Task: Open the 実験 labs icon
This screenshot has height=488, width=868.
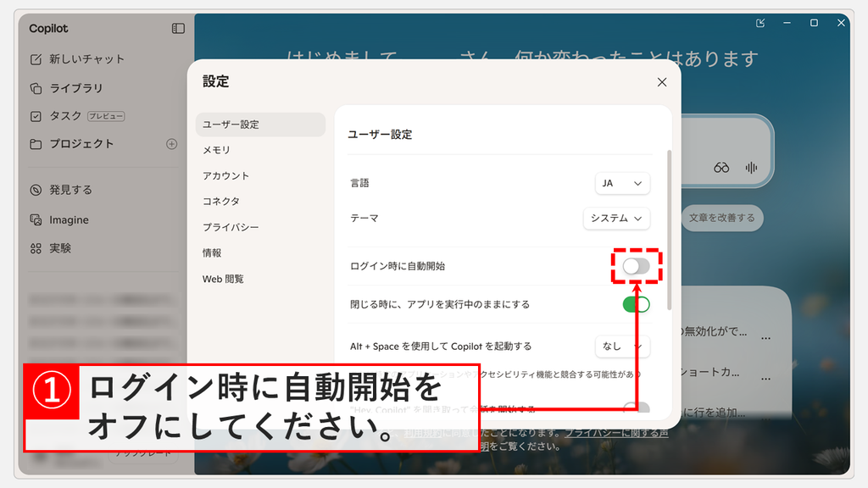Action: coord(36,248)
